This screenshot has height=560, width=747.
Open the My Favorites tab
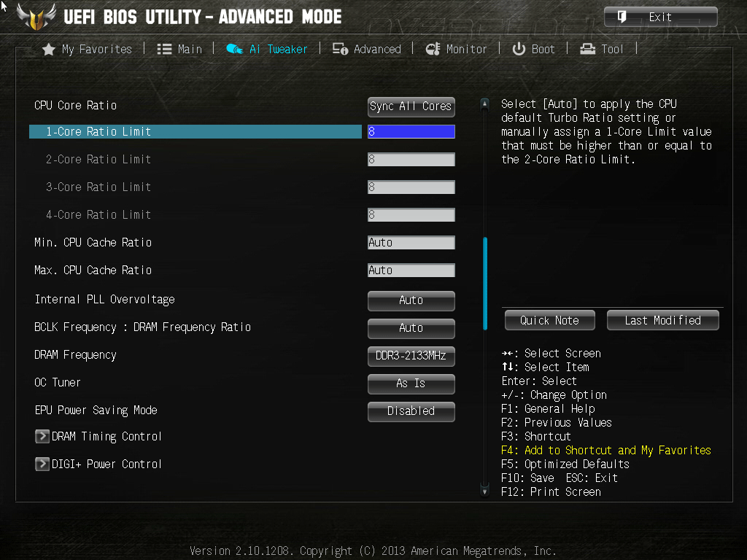88,50
